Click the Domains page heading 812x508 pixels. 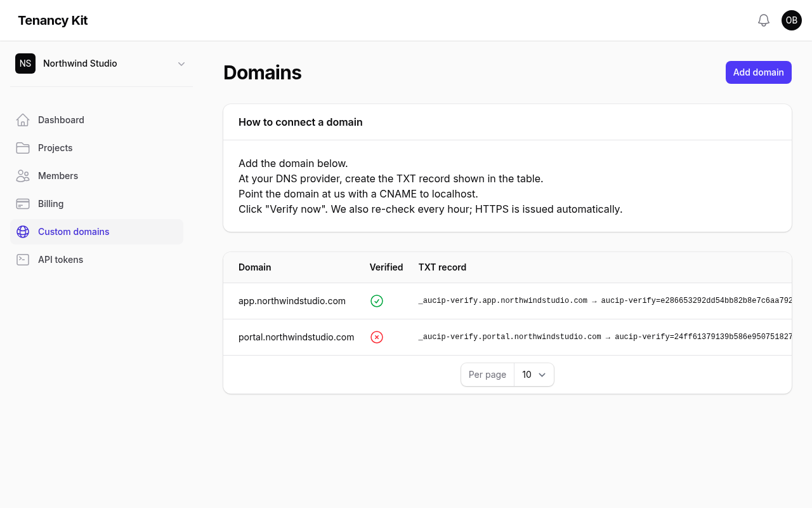263,72
